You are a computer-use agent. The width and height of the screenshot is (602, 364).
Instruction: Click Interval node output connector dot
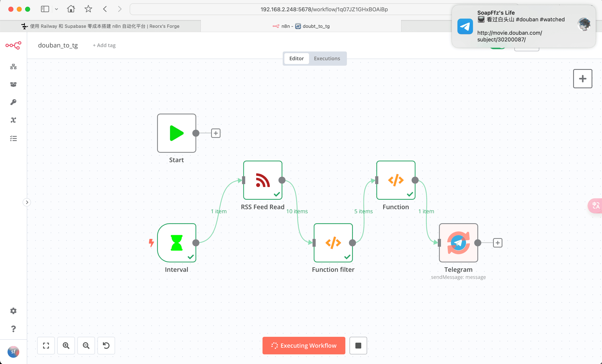click(x=196, y=243)
